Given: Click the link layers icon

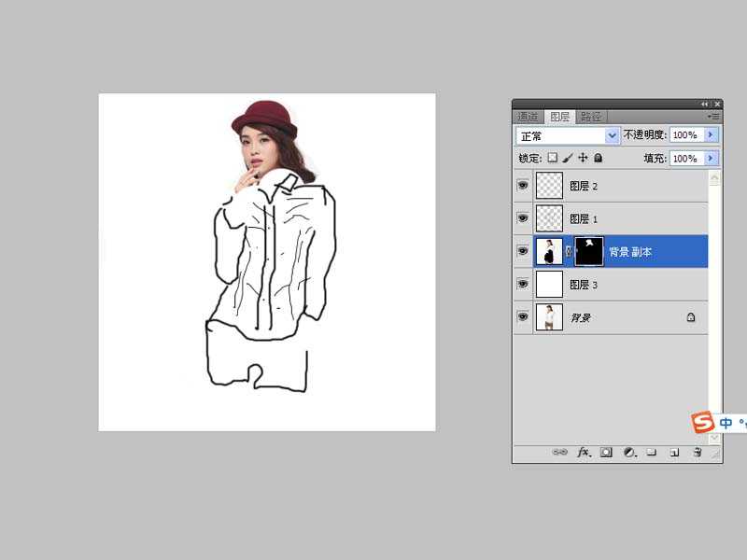Looking at the screenshot, I should (x=561, y=452).
